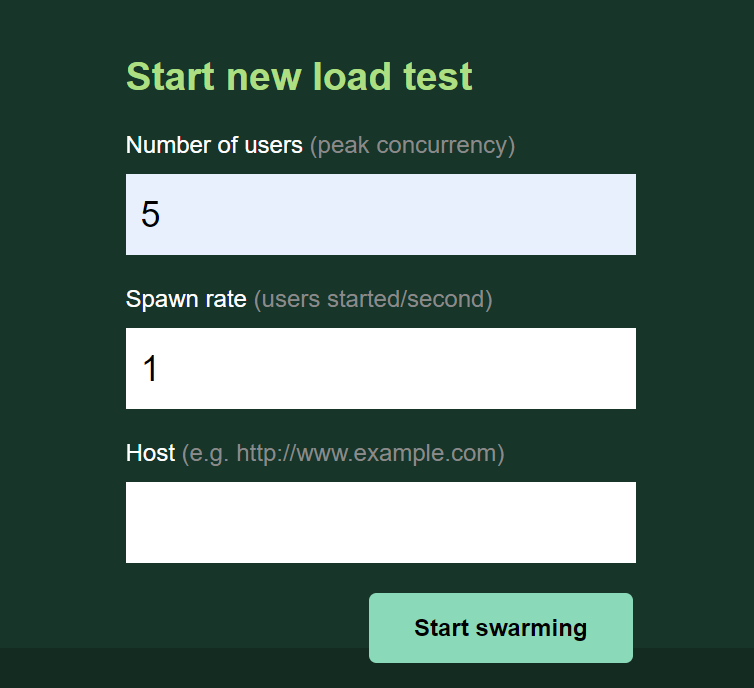This screenshot has height=688, width=754.
Task: Click the '(users started/second)' hint text
Action: 373,299
